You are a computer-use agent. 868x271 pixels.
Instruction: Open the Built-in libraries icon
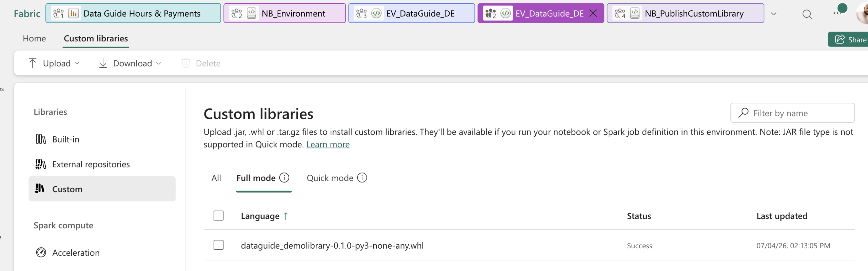[41, 139]
